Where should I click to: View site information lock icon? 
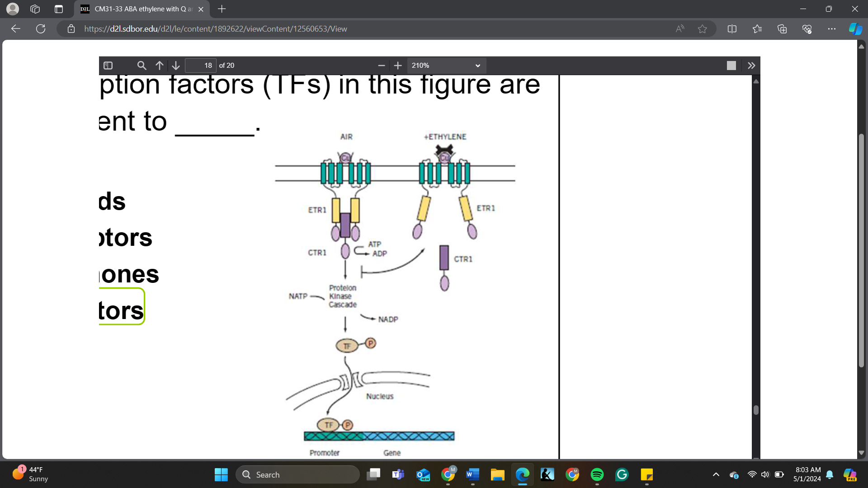[x=71, y=28]
